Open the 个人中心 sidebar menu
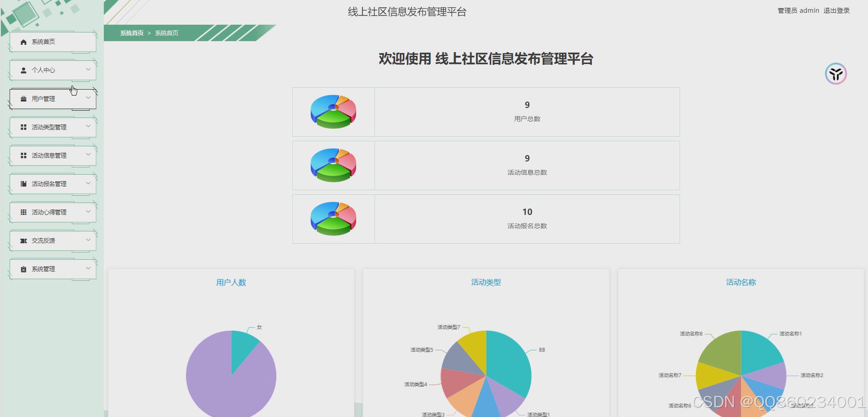The width and height of the screenshot is (868, 417). click(53, 70)
